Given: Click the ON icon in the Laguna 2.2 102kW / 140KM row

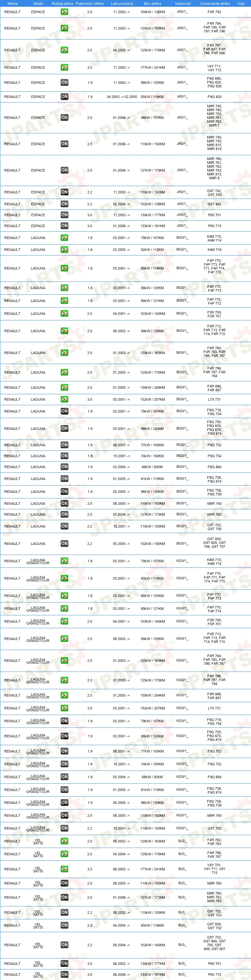Looking at the screenshot, I should [64, 544].
